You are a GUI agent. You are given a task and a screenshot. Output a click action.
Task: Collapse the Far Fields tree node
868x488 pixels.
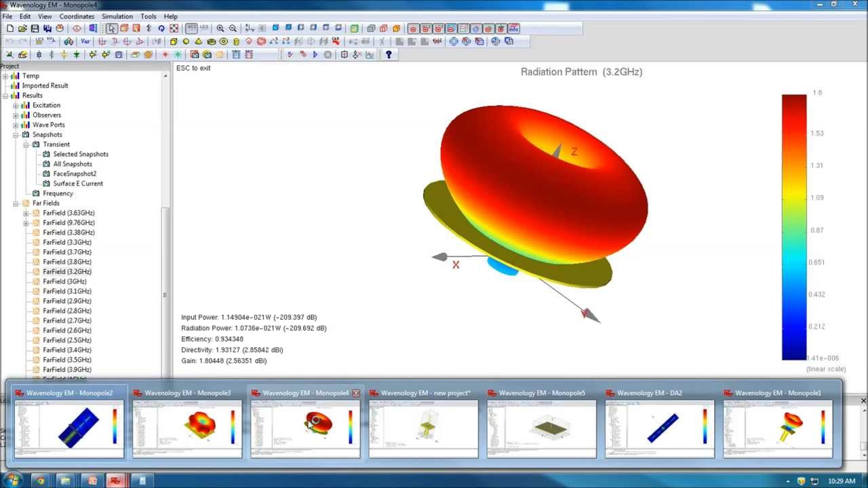pyautogui.click(x=16, y=203)
